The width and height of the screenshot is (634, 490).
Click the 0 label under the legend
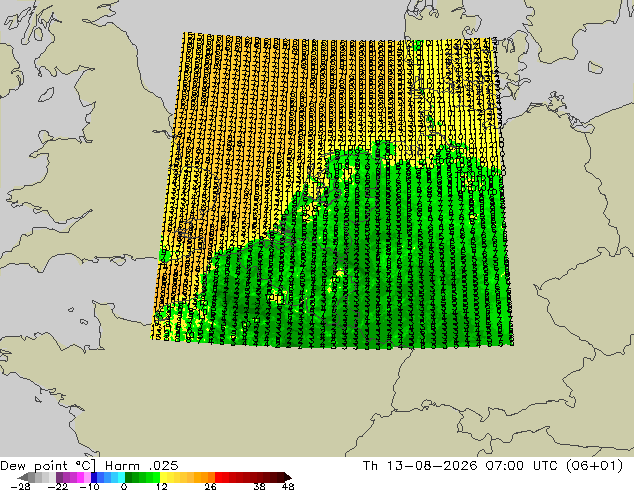124,486
